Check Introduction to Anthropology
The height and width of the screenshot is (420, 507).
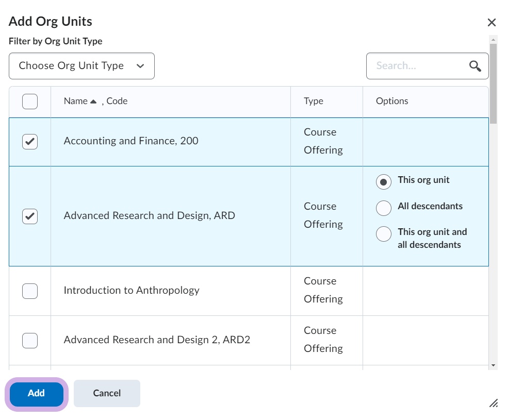coord(30,291)
